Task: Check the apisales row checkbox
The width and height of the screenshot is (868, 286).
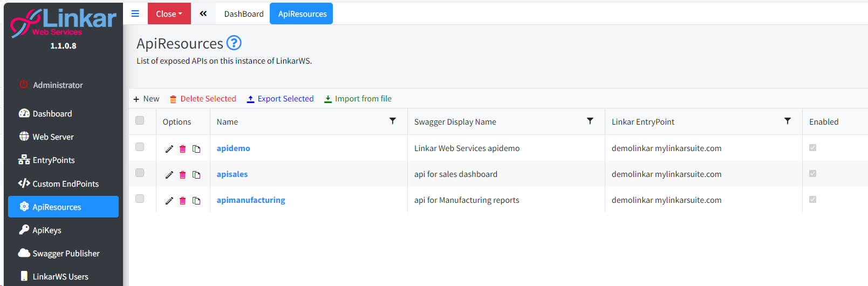Action: click(x=140, y=173)
